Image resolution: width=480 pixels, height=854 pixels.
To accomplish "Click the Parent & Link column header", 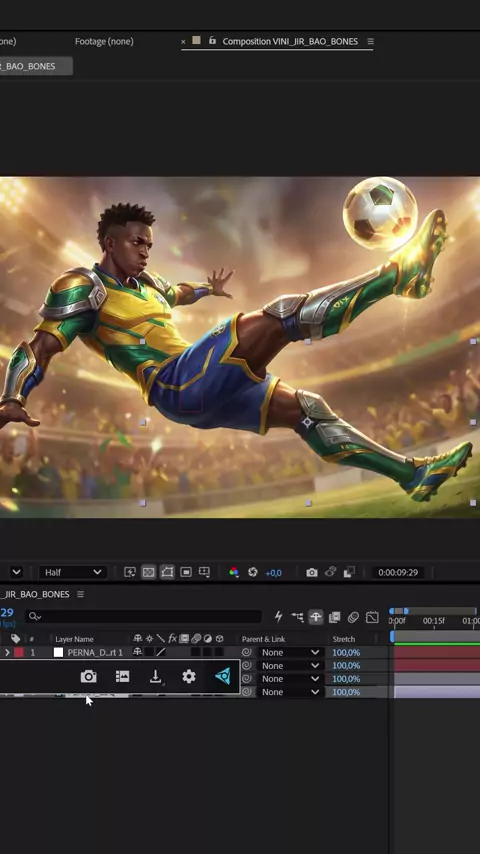I will [263, 639].
